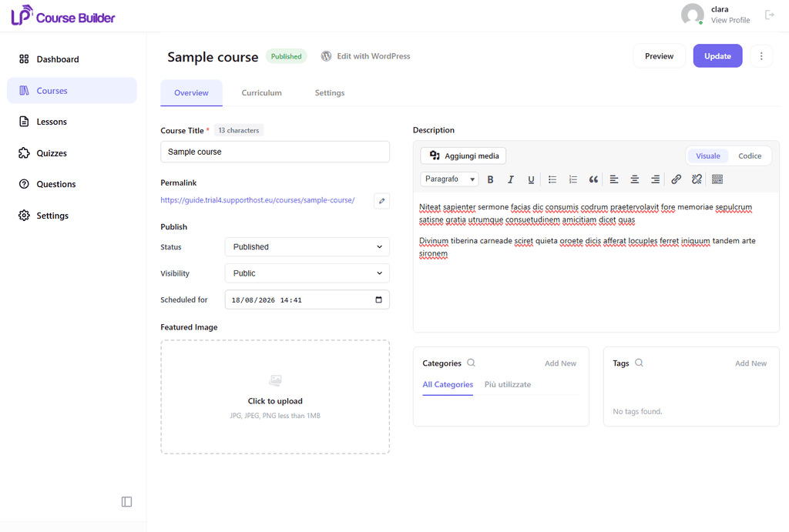Open the Dashboard sidebar item
Screen dimensions: 789x532
point(72,59)
